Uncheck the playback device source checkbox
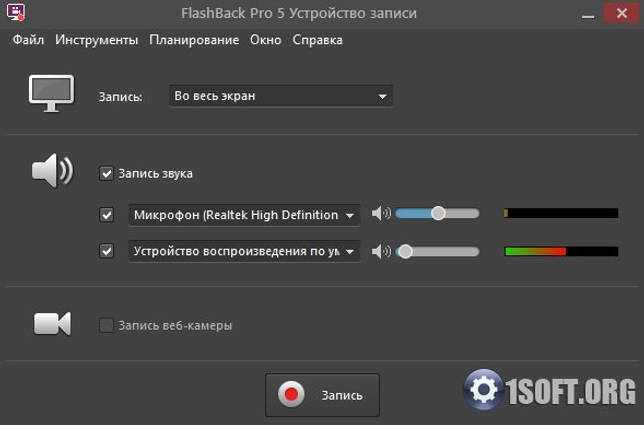The image size is (644, 425). pyautogui.click(x=107, y=250)
